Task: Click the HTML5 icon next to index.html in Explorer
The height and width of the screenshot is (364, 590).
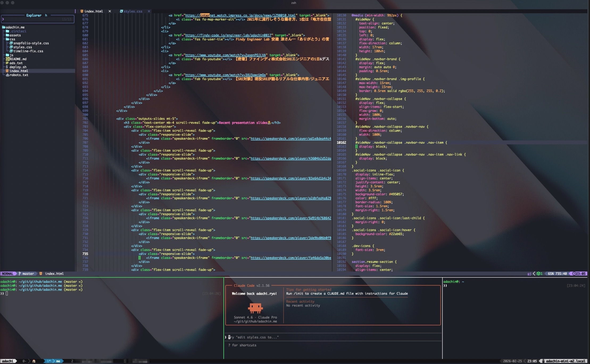Action: 7,71
